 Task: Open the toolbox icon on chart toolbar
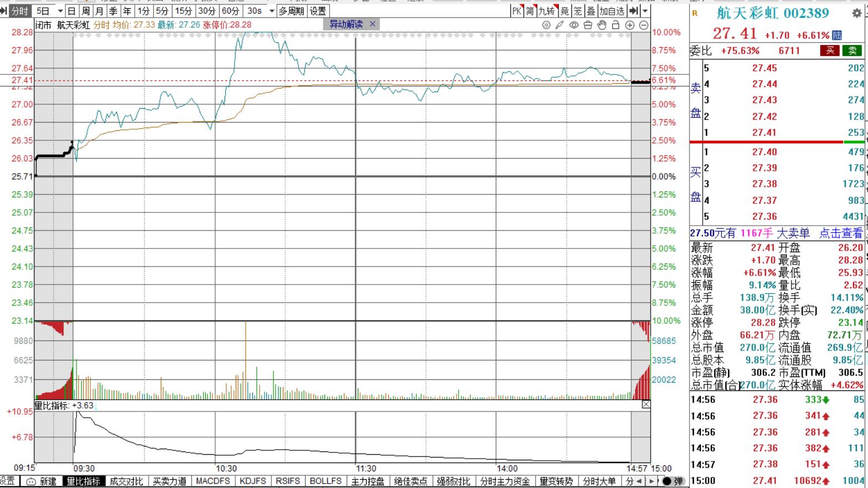click(588, 25)
